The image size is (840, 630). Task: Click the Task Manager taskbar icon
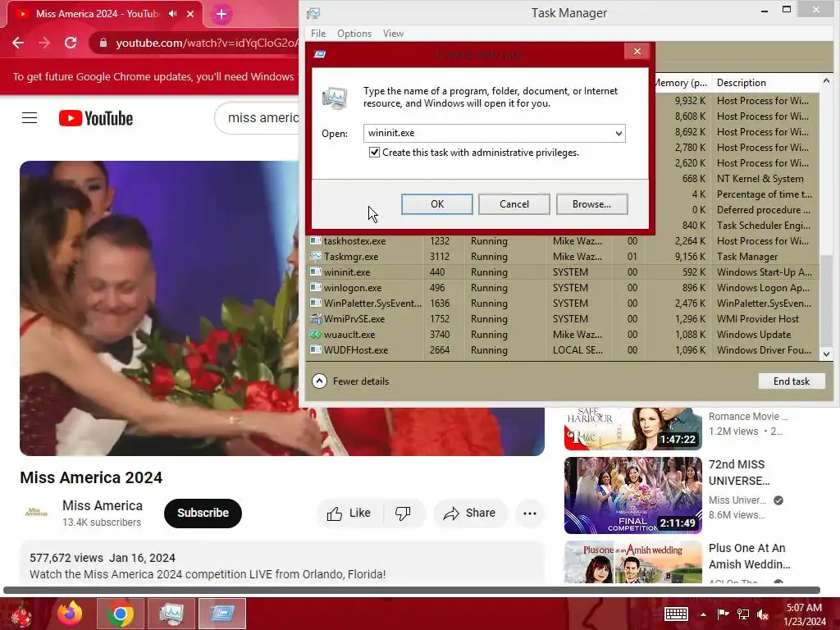click(171, 614)
